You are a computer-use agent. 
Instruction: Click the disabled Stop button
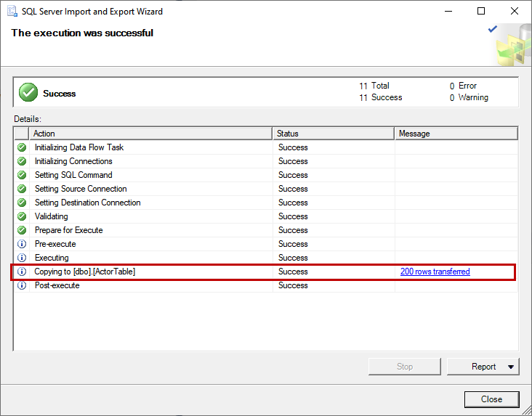point(404,367)
